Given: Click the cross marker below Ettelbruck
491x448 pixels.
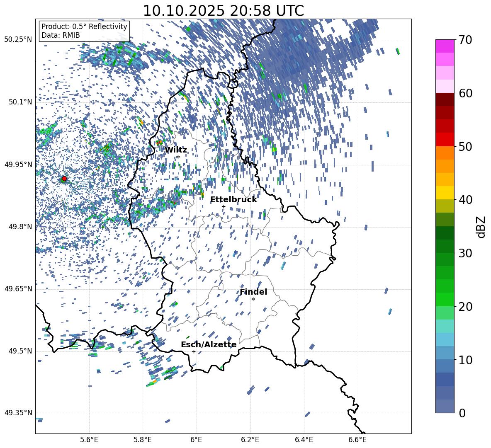Looking at the screenshot, I should click(224, 206).
